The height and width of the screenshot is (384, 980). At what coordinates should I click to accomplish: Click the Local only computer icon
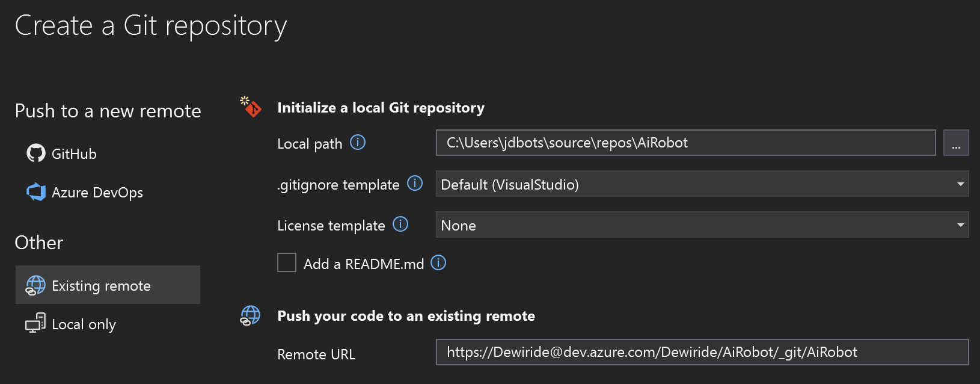(35, 323)
